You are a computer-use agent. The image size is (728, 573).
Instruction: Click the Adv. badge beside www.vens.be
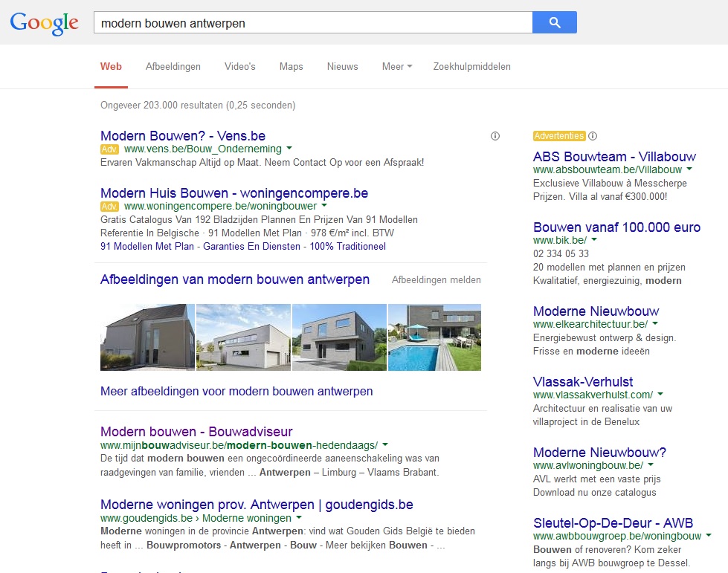pyautogui.click(x=109, y=149)
